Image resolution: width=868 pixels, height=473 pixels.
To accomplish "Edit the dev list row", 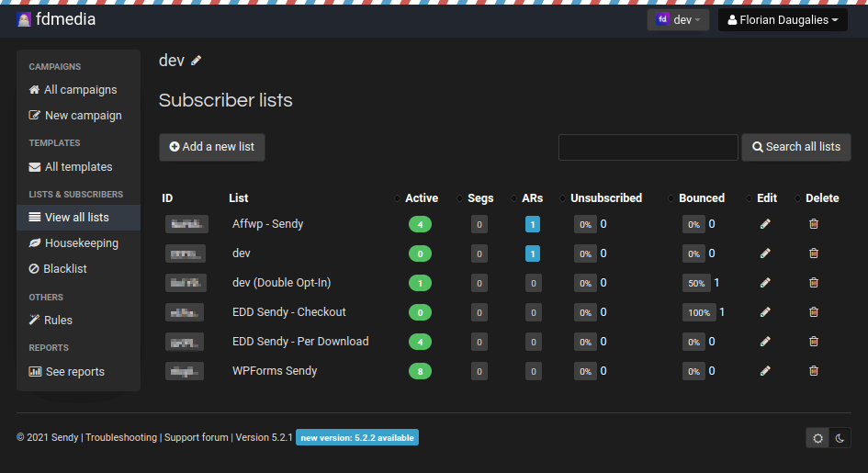I will point(765,253).
